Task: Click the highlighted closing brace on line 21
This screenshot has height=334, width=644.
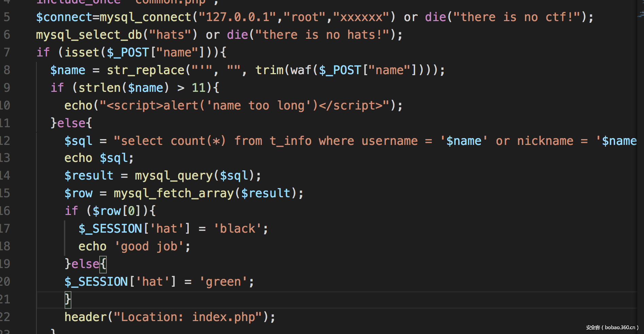Action: click(x=68, y=300)
